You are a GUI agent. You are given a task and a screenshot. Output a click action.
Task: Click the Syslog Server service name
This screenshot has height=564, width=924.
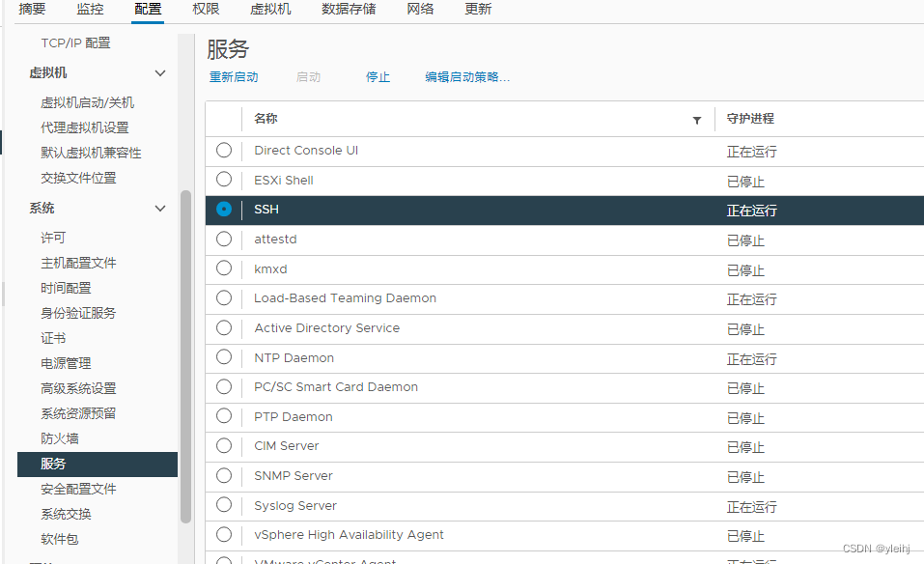295,506
